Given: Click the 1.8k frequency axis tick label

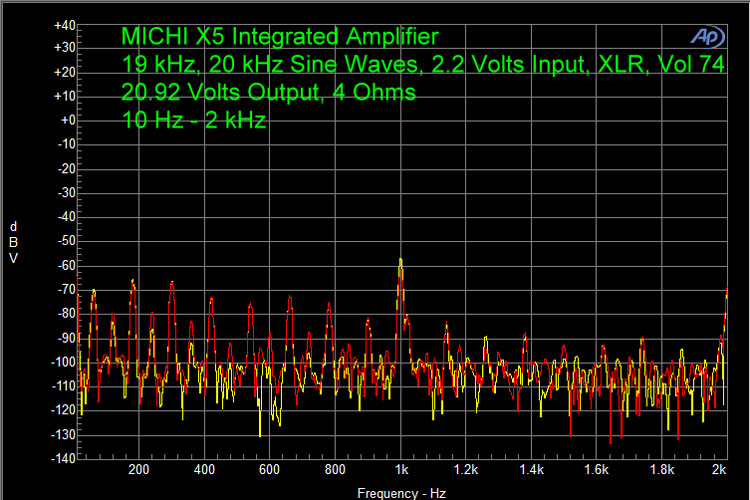Looking at the screenshot, I should tap(662, 469).
